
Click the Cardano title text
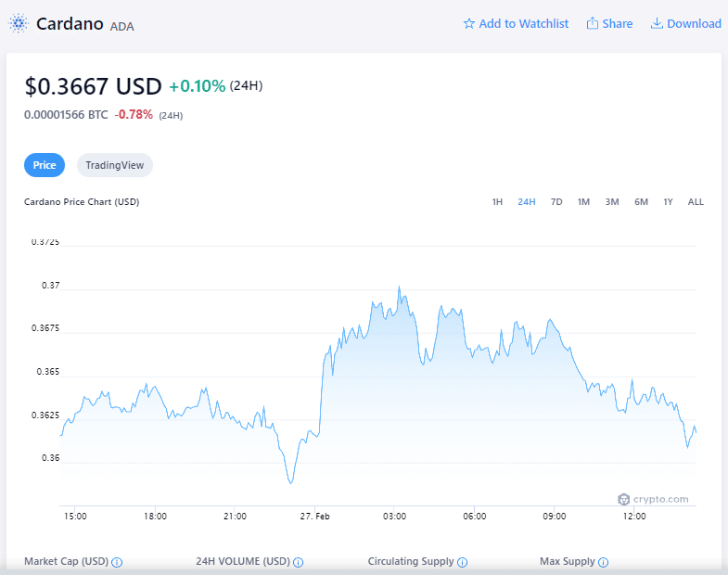(x=70, y=24)
